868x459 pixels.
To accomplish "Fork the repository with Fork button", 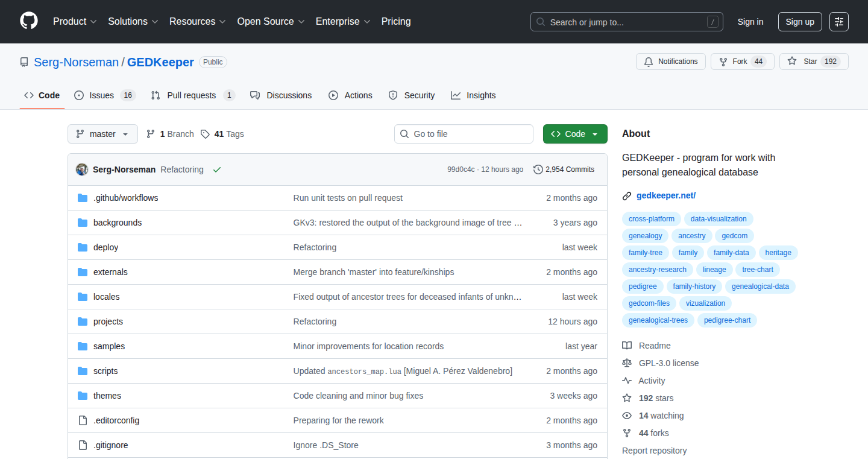I will 743,62.
